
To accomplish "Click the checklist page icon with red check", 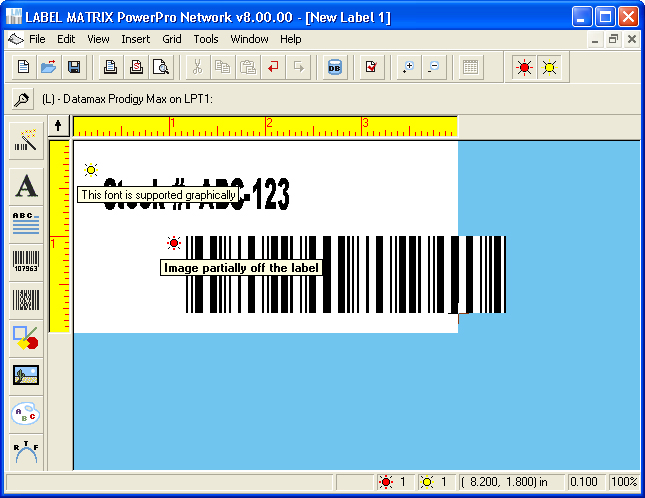I will click(x=371, y=67).
